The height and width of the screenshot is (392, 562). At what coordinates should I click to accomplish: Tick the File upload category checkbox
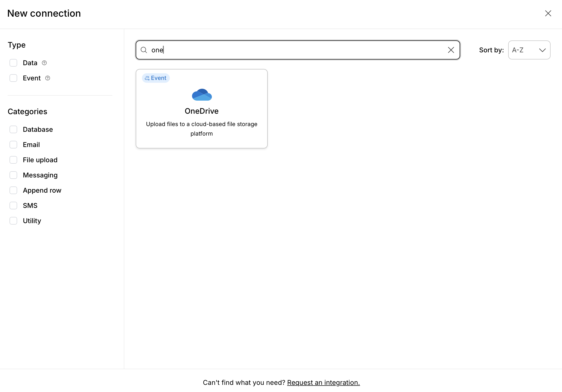[13, 160]
